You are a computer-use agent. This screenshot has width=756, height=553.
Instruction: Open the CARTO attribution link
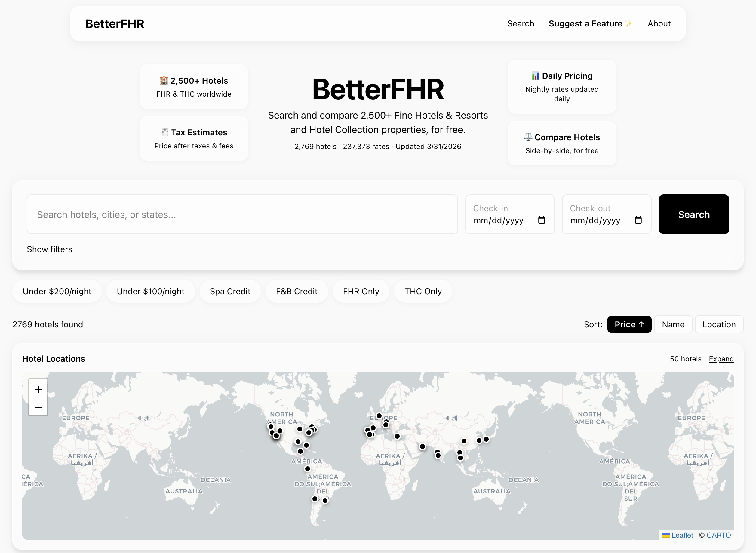coord(718,535)
